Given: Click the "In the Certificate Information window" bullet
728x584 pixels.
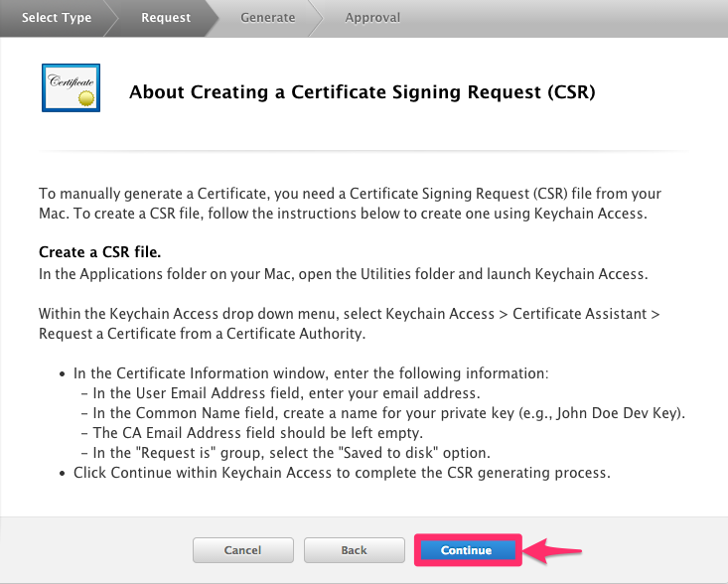Looking at the screenshot, I should pyautogui.click(x=311, y=373).
